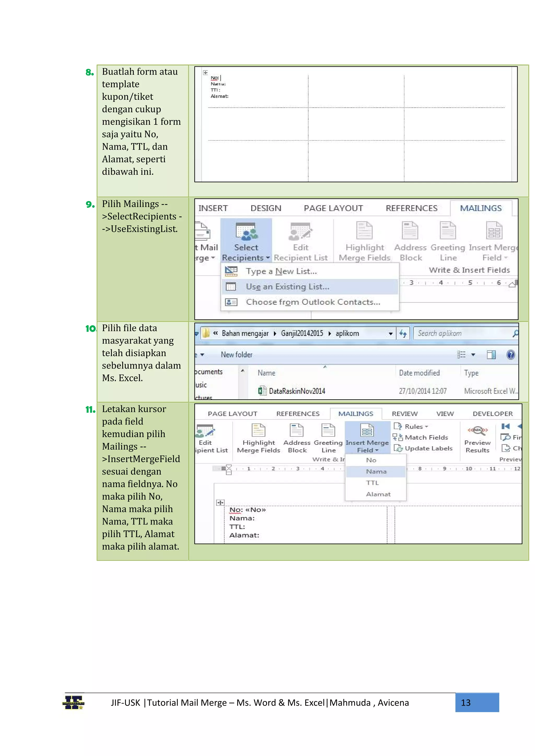Click the preview pane icon in file dialog
535x756 pixels.
pyautogui.click(x=491, y=355)
